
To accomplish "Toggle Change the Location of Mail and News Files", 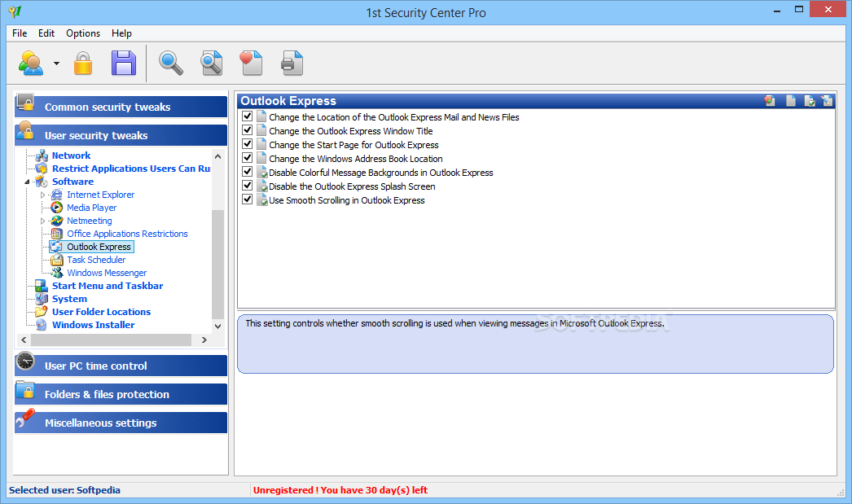I will tap(248, 116).
